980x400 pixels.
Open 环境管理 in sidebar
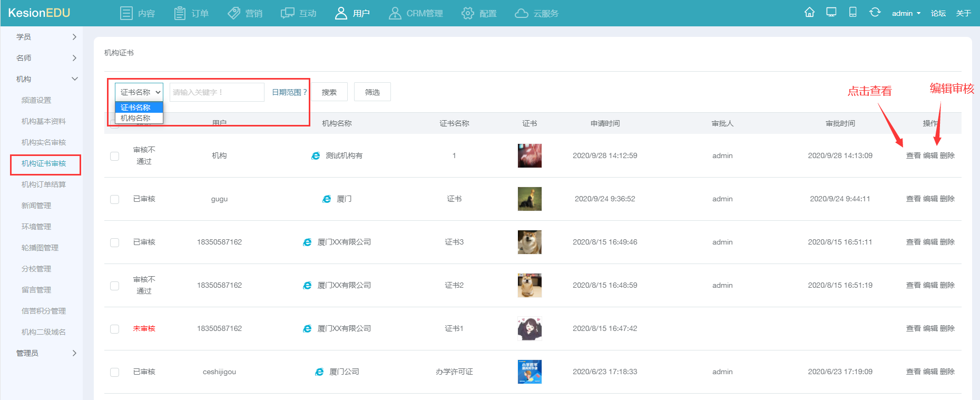pyautogui.click(x=36, y=227)
